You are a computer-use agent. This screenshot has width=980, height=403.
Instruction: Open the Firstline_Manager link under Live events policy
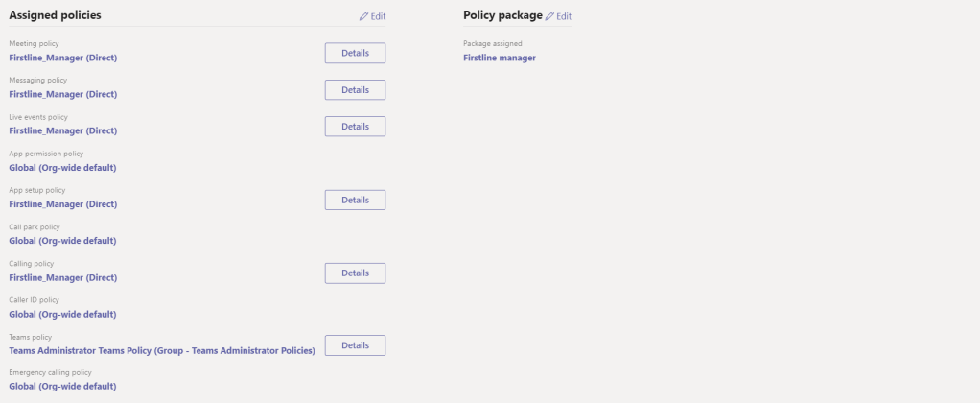point(62,131)
